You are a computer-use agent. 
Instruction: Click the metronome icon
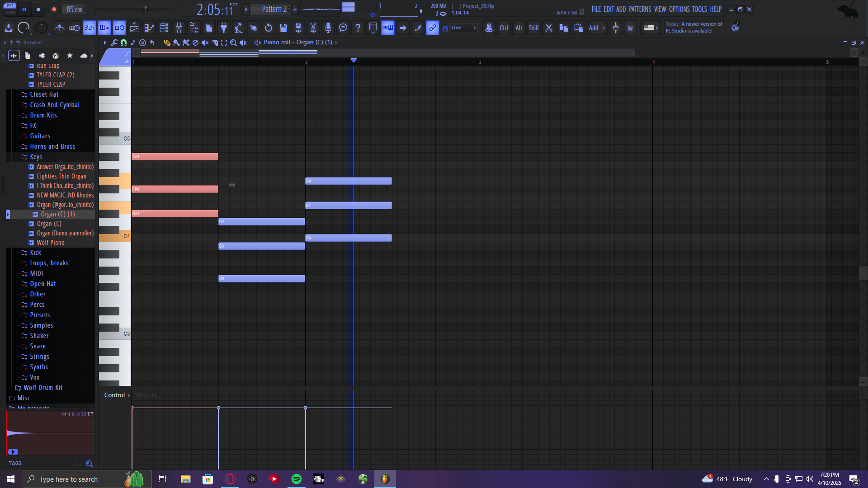[59, 28]
